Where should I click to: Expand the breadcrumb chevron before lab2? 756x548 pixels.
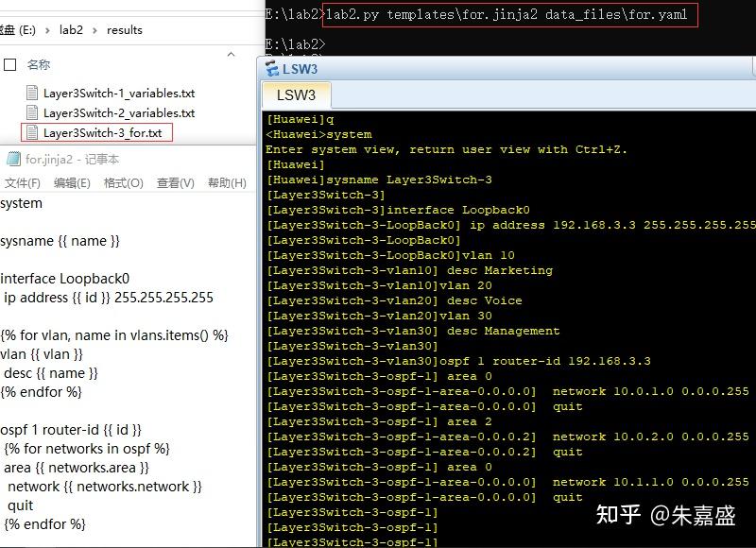pos(47,30)
